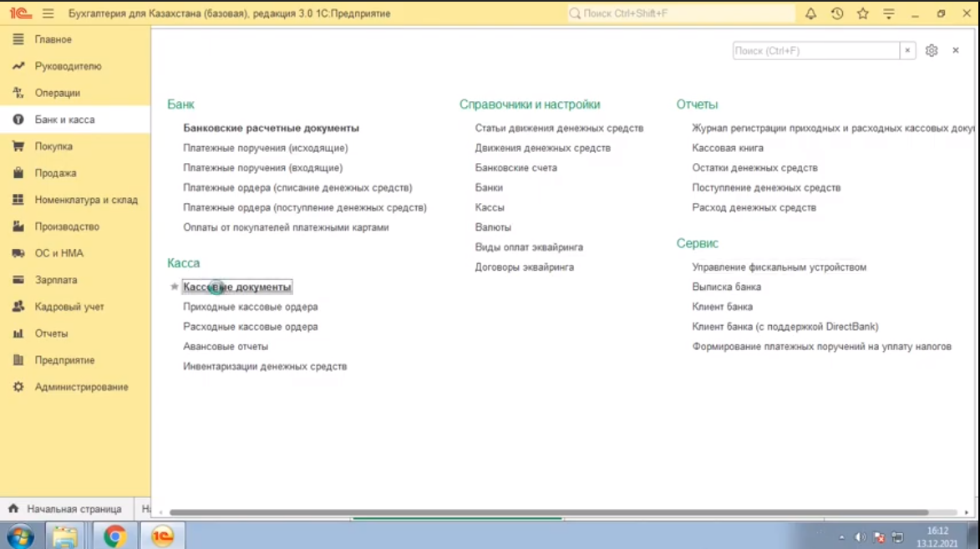980x549 pixels.
Task: Click the volume icon in system tray
Action: 860,537
